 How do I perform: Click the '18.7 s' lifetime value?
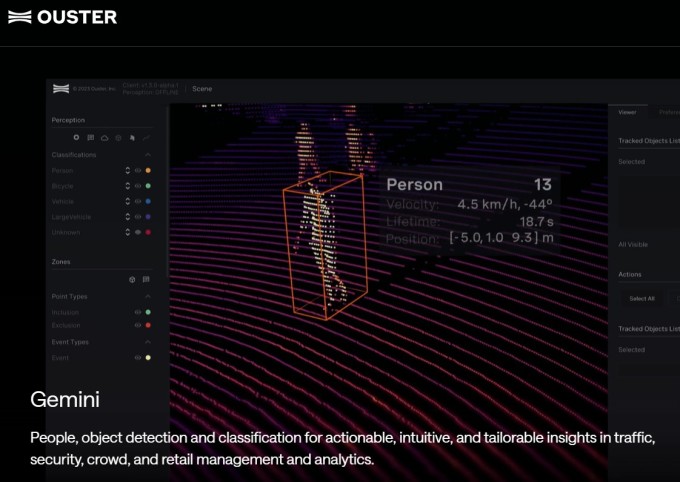pos(536,222)
